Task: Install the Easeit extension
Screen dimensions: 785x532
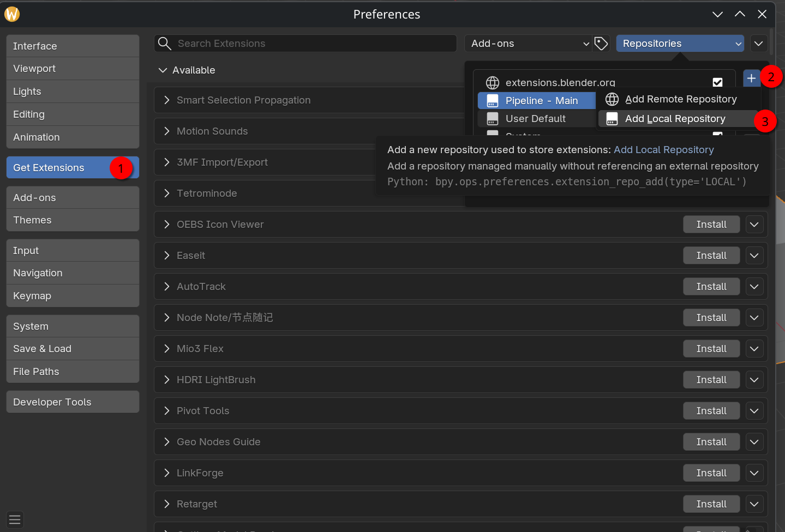Action: coord(711,256)
